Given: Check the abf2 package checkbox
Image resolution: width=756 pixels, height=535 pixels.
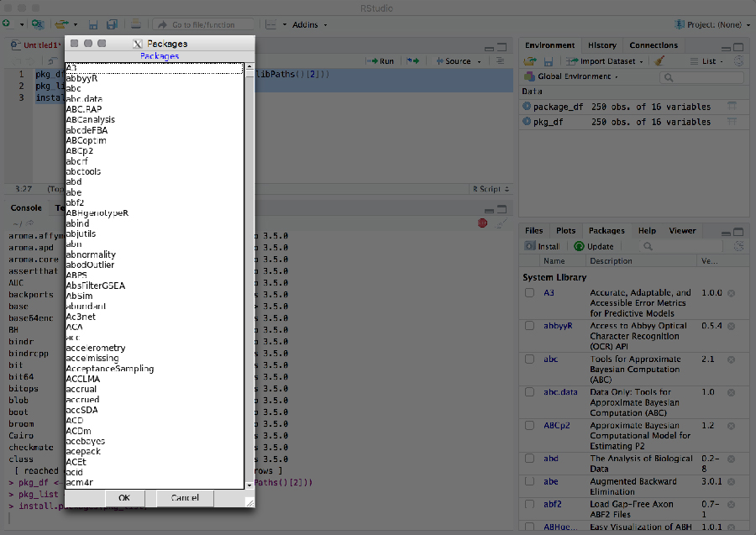Looking at the screenshot, I should 529,504.
